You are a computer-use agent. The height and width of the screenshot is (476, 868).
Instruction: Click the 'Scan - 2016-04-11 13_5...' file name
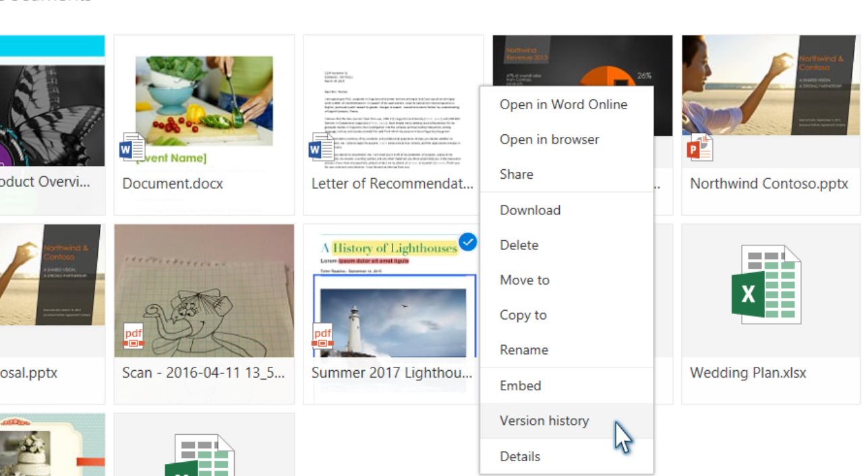point(204,373)
